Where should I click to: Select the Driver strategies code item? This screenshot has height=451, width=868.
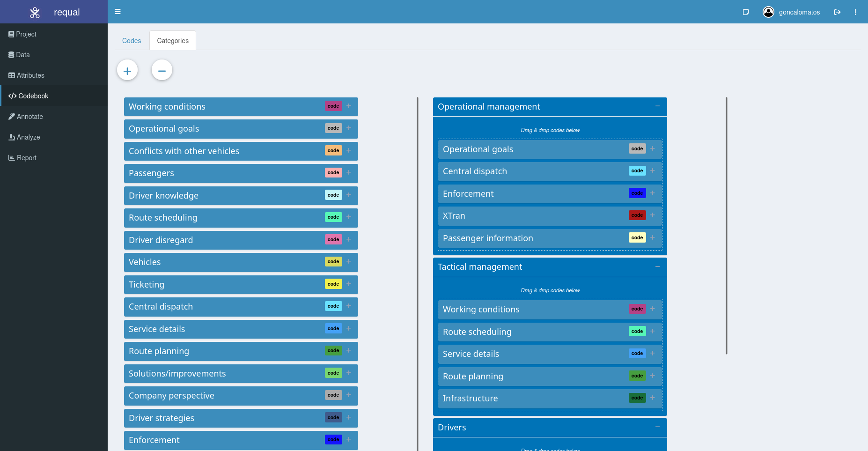pyautogui.click(x=162, y=418)
